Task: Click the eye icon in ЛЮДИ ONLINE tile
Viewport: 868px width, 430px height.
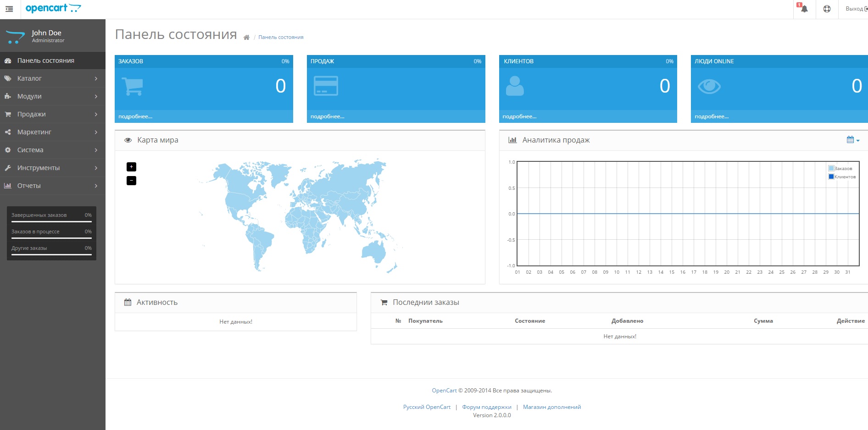Action: [x=709, y=86]
